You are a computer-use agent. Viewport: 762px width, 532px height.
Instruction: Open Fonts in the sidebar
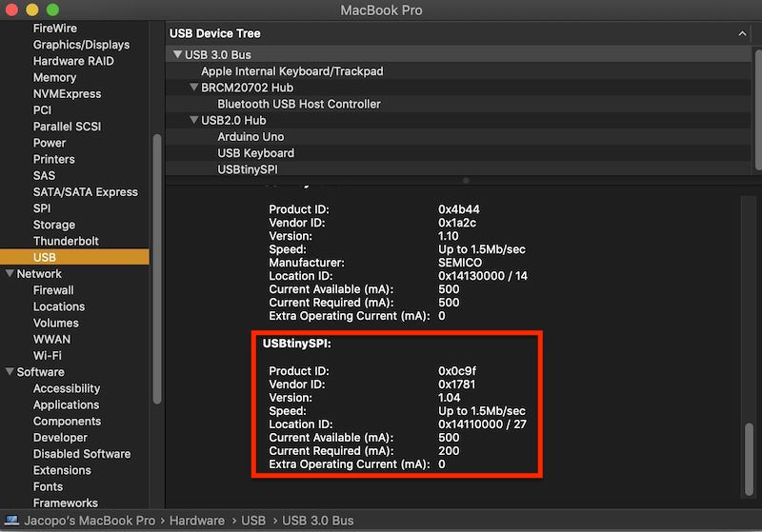click(x=48, y=487)
